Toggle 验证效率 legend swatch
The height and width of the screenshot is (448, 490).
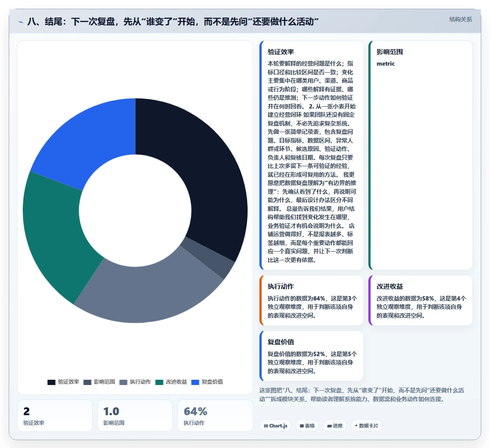pos(51,382)
